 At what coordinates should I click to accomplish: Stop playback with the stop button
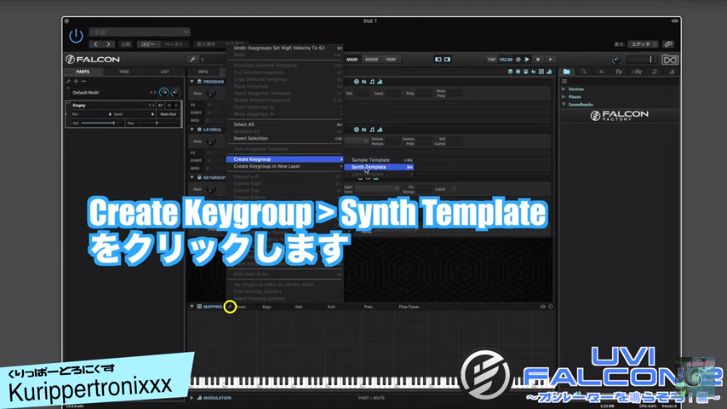(538, 59)
